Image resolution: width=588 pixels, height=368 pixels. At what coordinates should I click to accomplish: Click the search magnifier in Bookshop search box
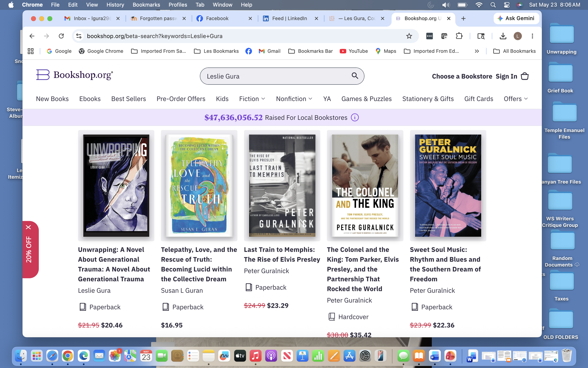pos(355,76)
